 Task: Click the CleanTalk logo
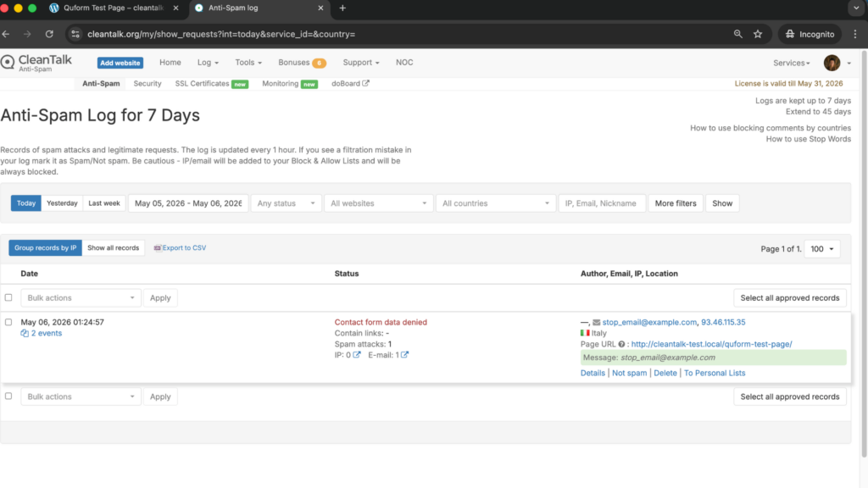[36, 63]
